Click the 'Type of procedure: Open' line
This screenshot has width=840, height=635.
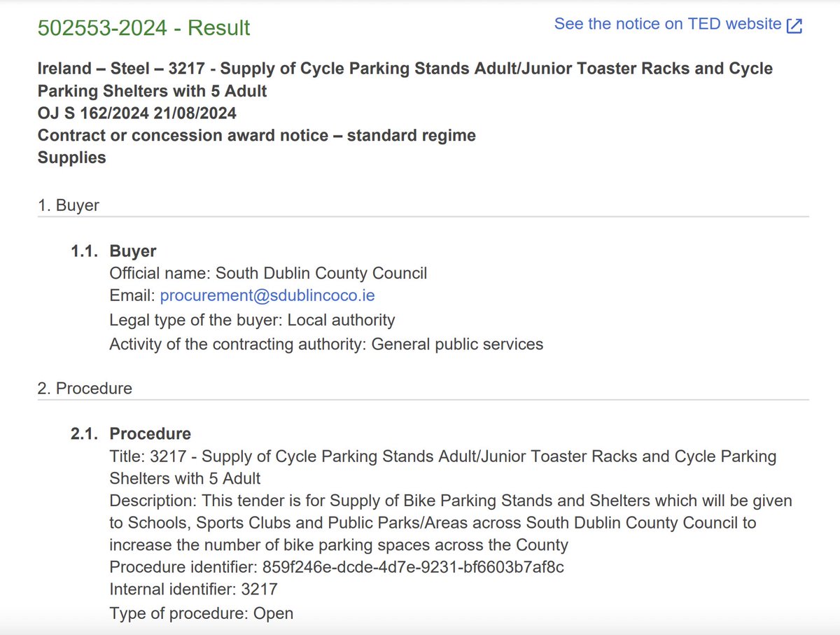point(201,613)
